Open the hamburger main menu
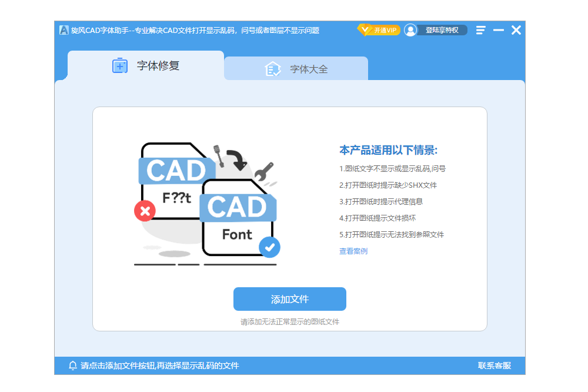Viewport: 588px width, 392px height. coord(481,30)
